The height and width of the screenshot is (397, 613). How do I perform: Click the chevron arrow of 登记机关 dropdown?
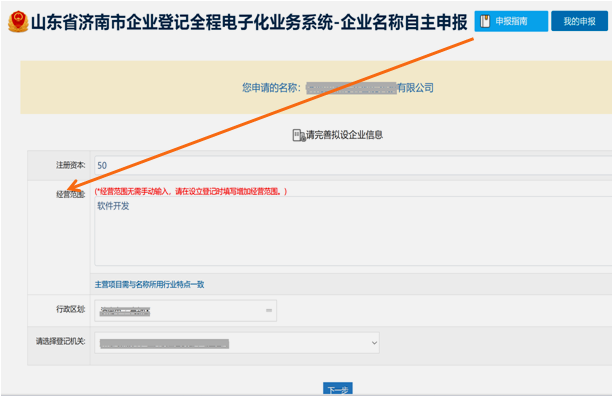[374, 343]
